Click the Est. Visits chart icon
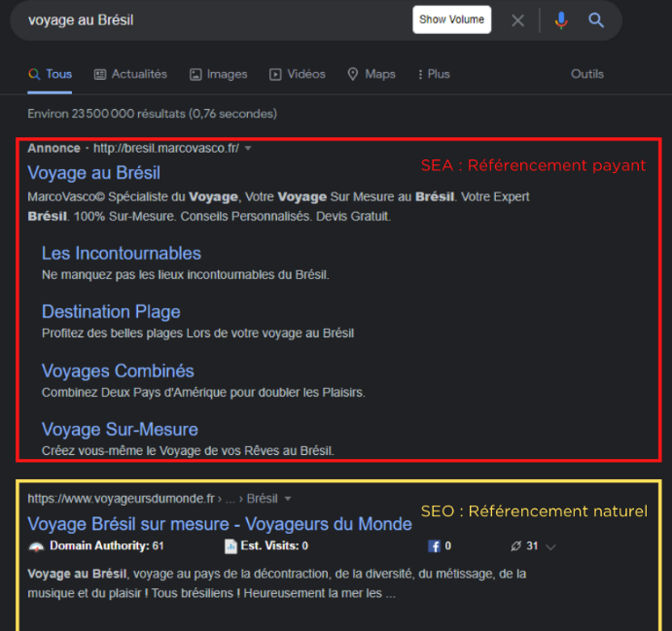 (230, 546)
